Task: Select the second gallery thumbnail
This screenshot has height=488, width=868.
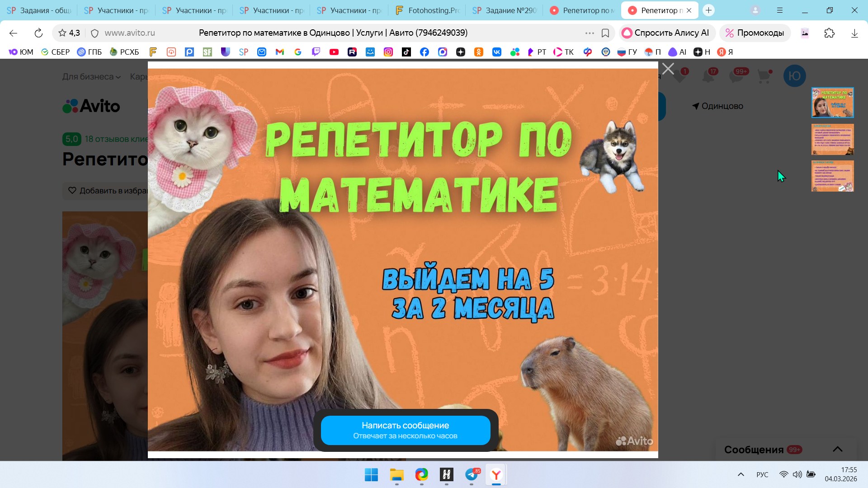Action: pyautogui.click(x=832, y=139)
